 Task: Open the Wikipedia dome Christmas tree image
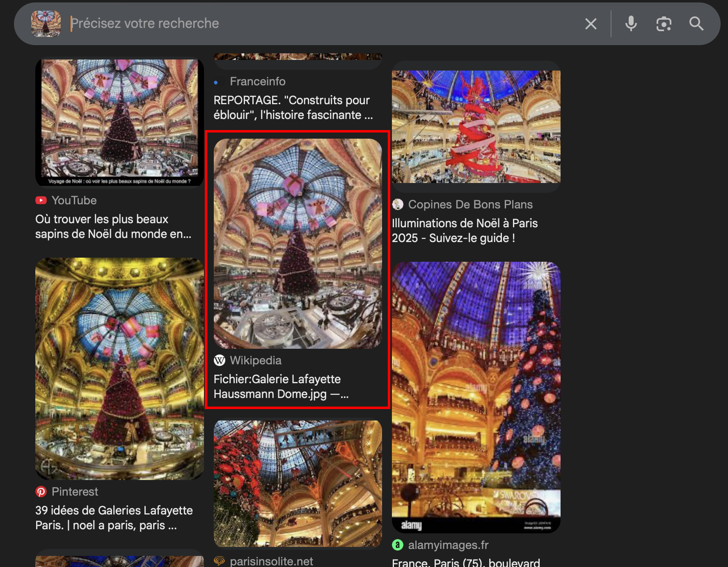298,244
